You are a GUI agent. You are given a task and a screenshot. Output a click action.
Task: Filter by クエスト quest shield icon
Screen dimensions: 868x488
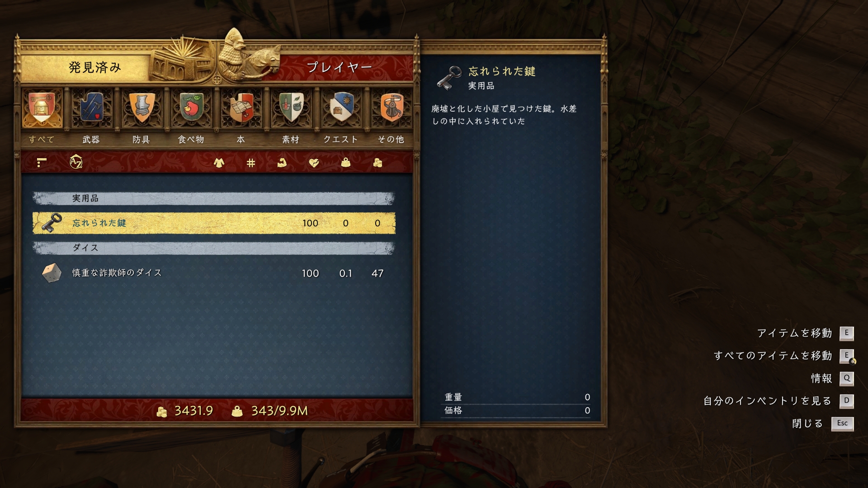coord(341,108)
